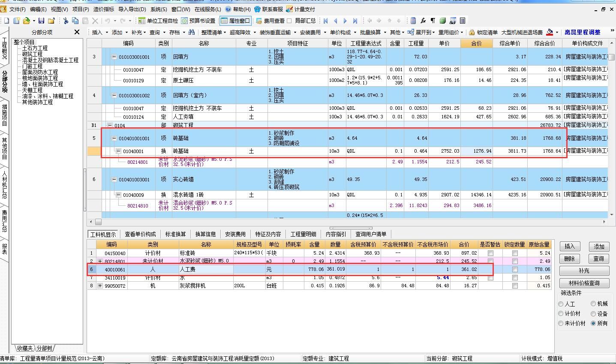Tick 是否暂估 checkbox for 标准砖 row

pos(490,253)
